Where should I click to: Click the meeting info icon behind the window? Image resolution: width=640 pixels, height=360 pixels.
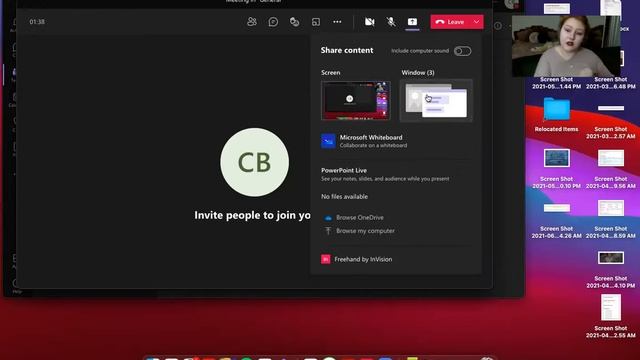tap(498, 26)
